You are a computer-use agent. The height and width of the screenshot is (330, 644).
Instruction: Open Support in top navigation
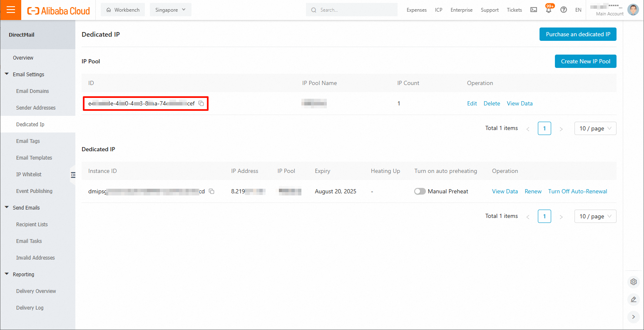click(490, 10)
